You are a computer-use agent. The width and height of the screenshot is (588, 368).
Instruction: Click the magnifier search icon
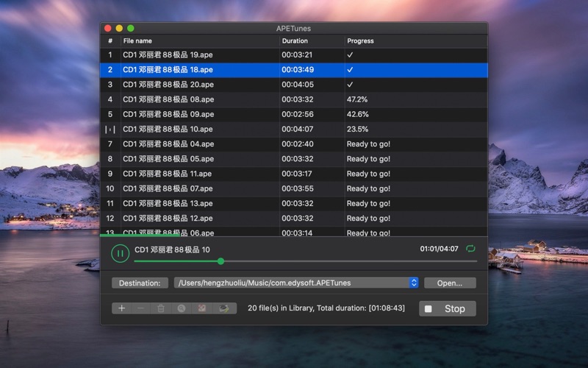point(181,308)
